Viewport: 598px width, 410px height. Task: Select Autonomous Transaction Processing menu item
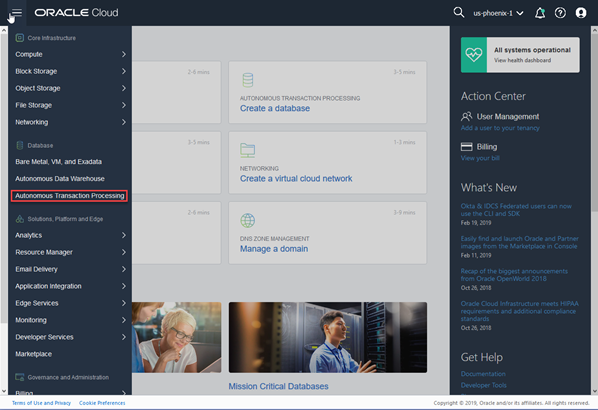[69, 196]
